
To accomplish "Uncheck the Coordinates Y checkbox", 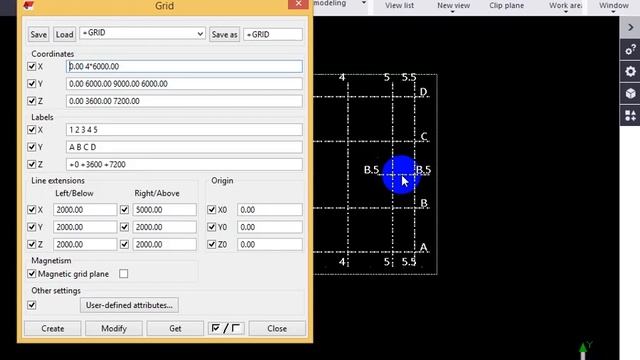I will tap(31, 84).
